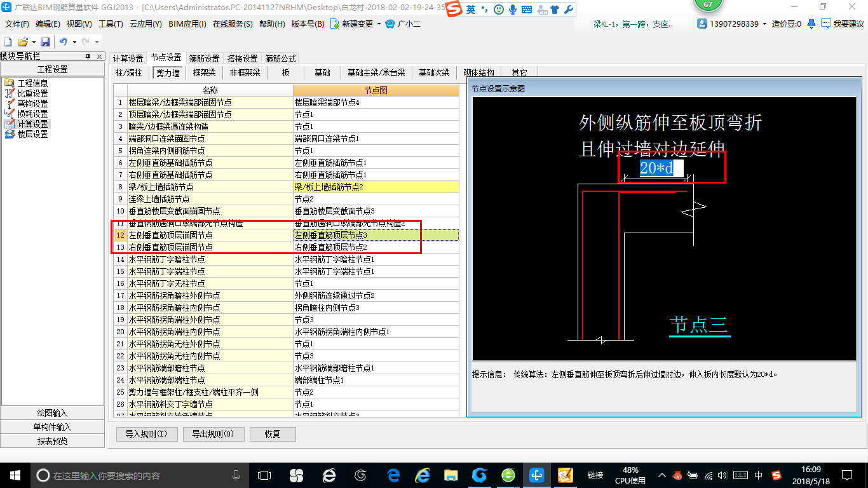Click the 广小二 assistant icon
The image size is (868, 488).
pos(390,24)
